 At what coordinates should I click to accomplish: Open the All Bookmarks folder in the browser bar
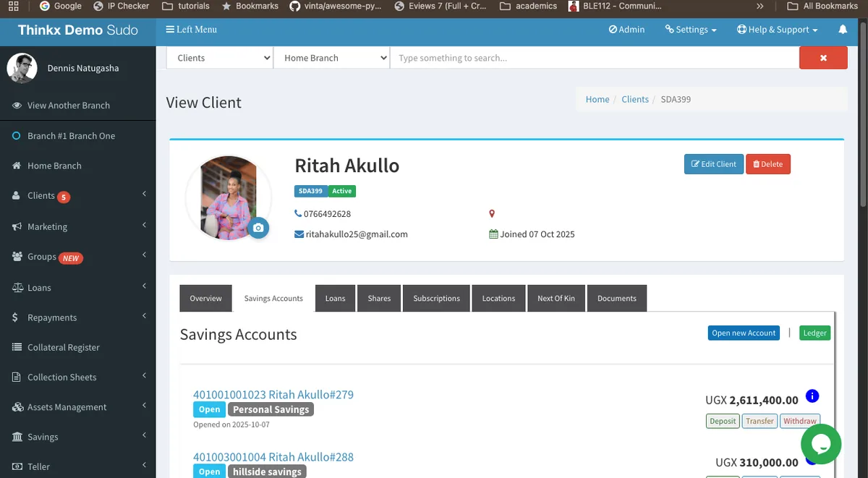tap(822, 6)
